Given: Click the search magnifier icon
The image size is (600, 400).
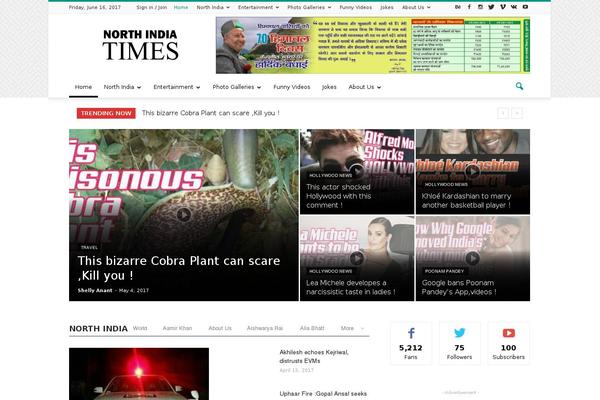Looking at the screenshot, I should [x=519, y=86].
